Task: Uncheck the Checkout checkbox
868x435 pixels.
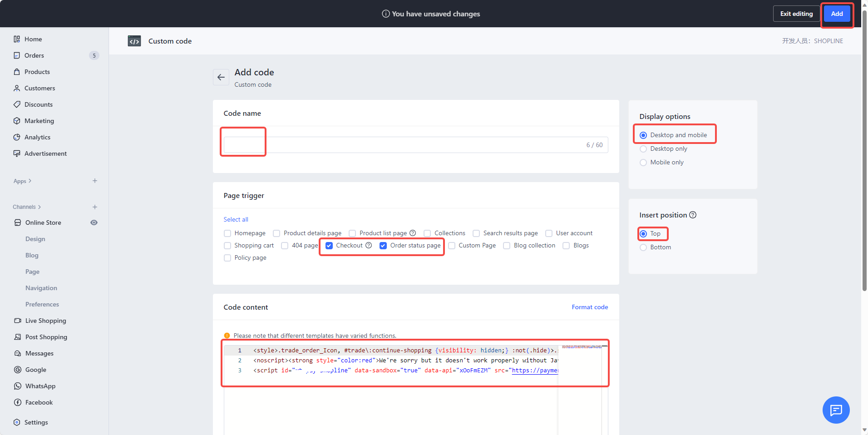Action: tap(329, 246)
